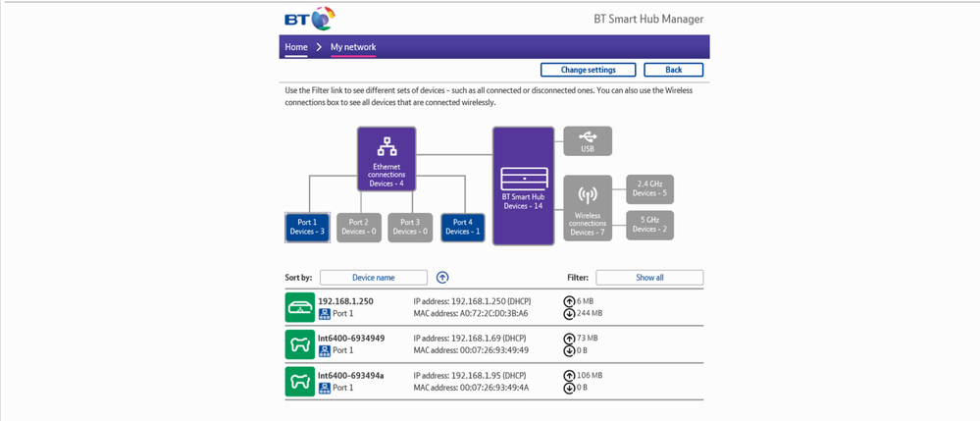Image resolution: width=980 pixels, height=421 pixels.
Task: Open the Wireless connections block
Action: 588,208
